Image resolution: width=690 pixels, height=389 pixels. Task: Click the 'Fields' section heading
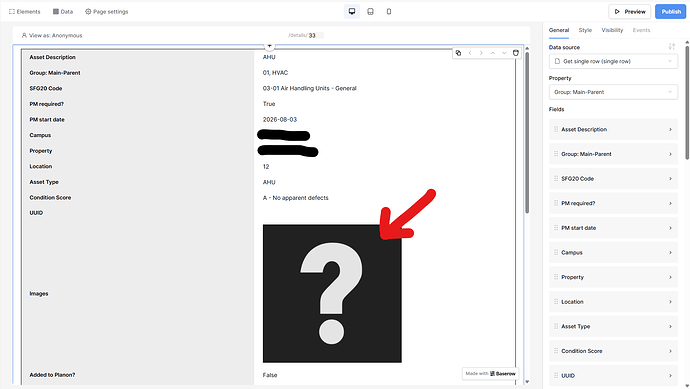coord(556,109)
